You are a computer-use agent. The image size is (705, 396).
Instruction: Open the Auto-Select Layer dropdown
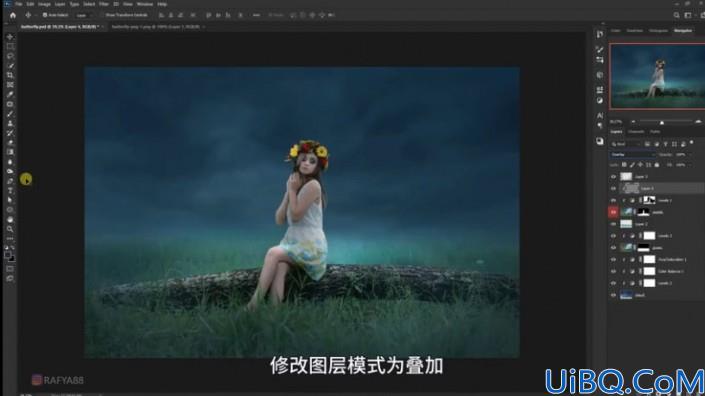83,15
